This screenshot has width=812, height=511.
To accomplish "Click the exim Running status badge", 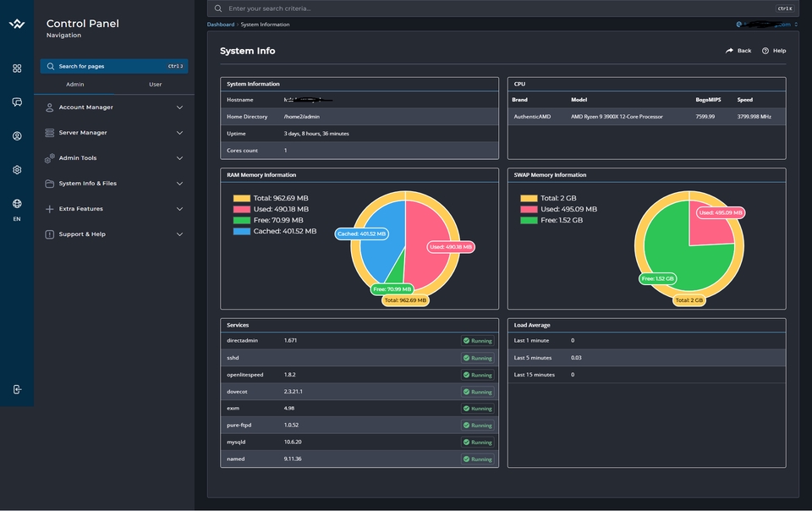I will click(x=477, y=409).
